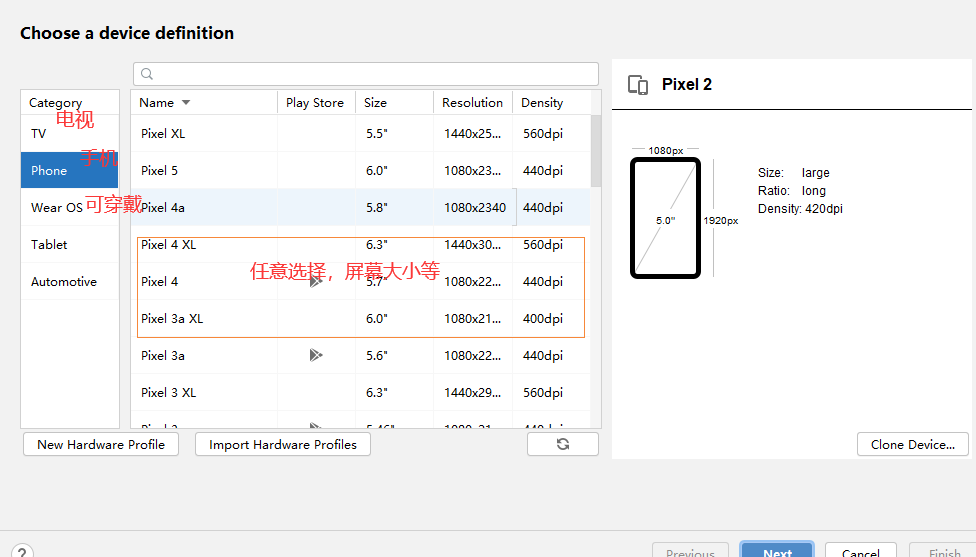Image resolution: width=976 pixels, height=557 pixels.
Task: Open help via question mark icon
Action: tap(22, 552)
